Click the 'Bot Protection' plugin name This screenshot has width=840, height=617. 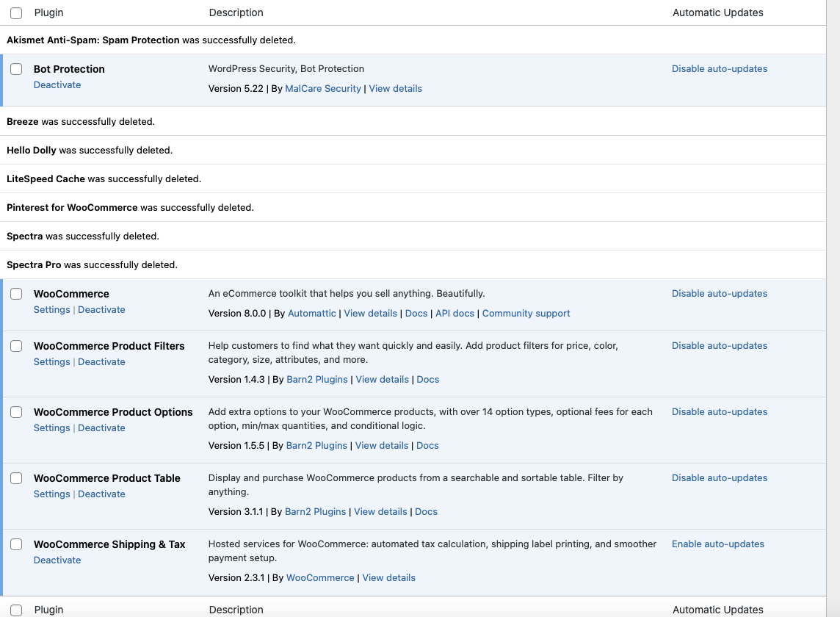(x=69, y=69)
